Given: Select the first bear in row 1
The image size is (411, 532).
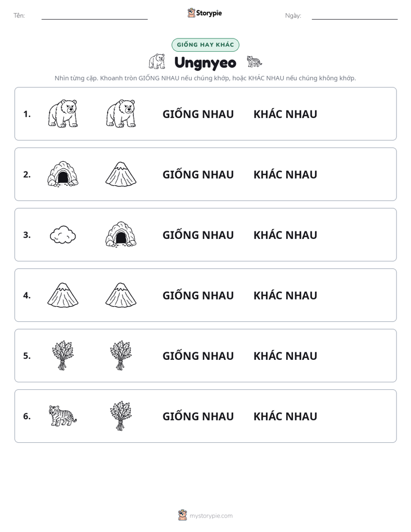Looking at the screenshot, I should pos(63,113).
